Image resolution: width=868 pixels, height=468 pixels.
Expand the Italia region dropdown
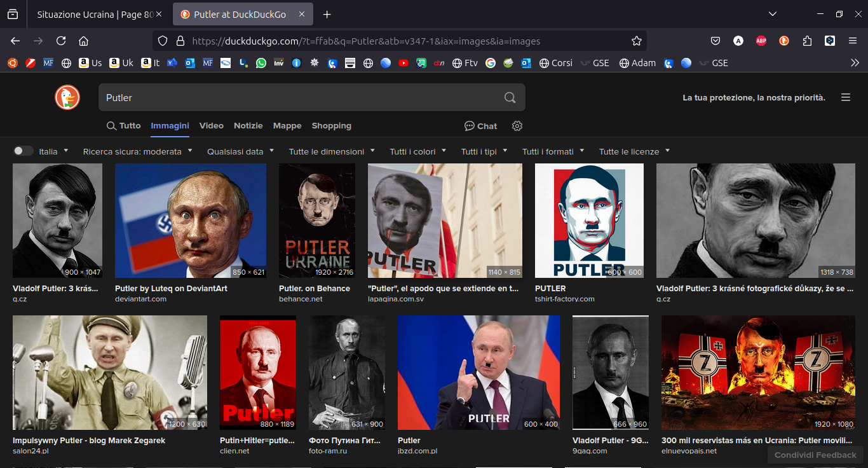pyautogui.click(x=53, y=151)
